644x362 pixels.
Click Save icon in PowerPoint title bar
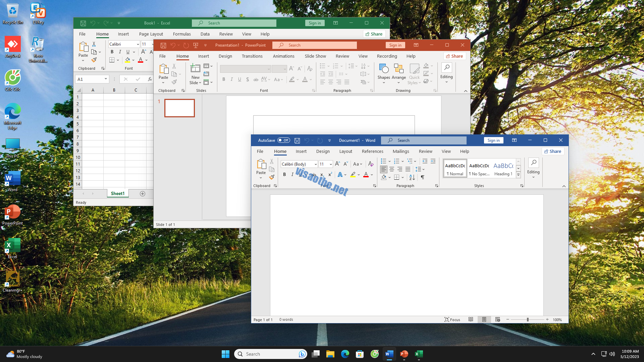coord(163,45)
